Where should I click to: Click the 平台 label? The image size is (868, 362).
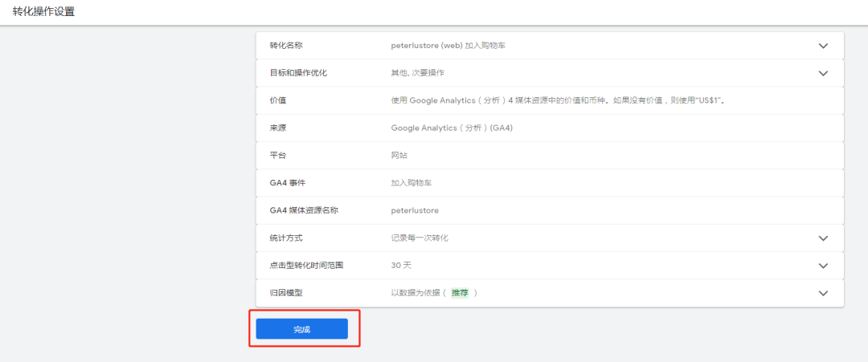click(x=278, y=156)
